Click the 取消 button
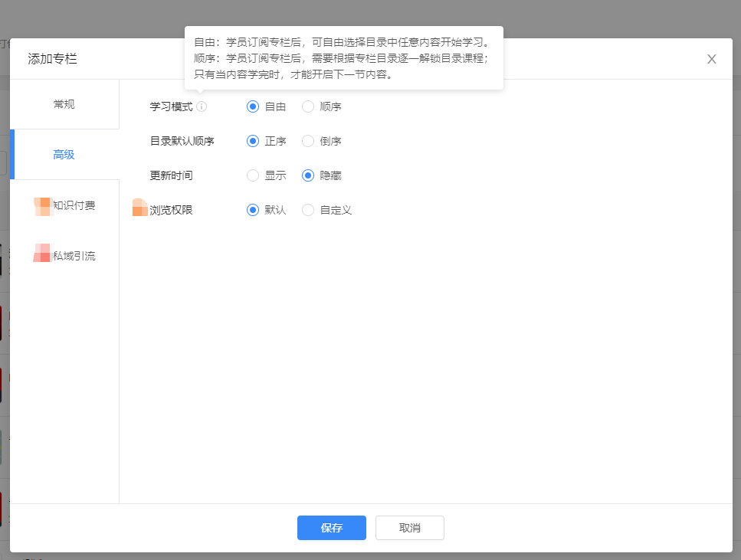The width and height of the screenshot is (741, 560). [x=410, y=528]
